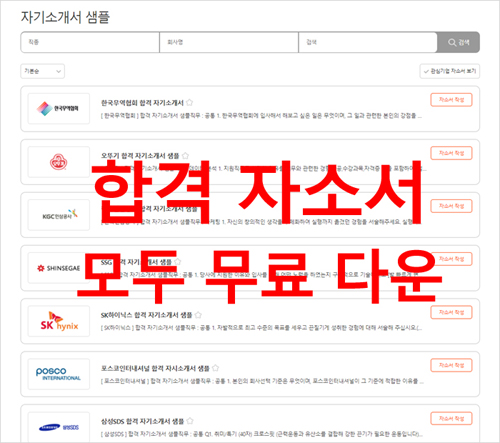Image resolution: width=500 pixels, height=443 pixels.
Task: Select the 한국무역협회 description preview text
Action: pos(261,116)
